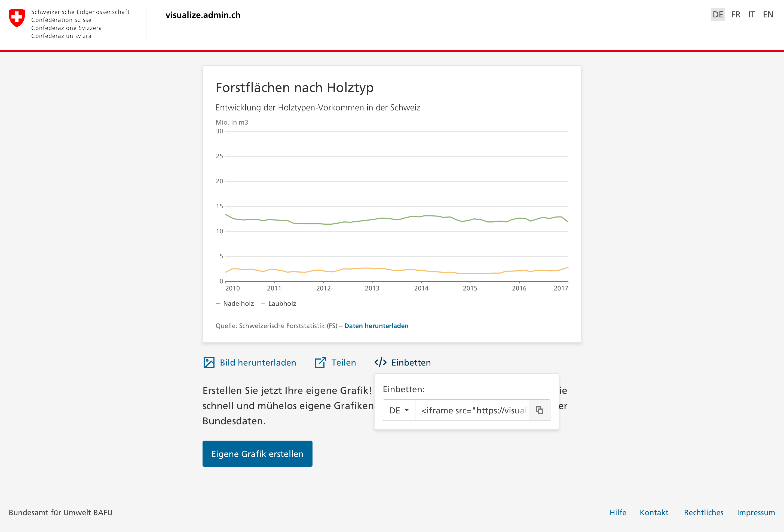Switch site language to FR

click(x=736, y=14)
